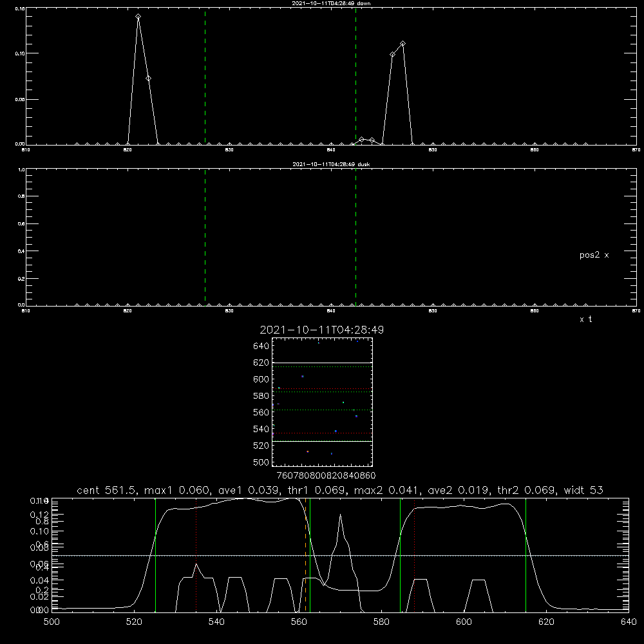This screenshot has width=644, height=644.
Task: Click the bottom plot x-axis label 500
Action: (52, 621)
